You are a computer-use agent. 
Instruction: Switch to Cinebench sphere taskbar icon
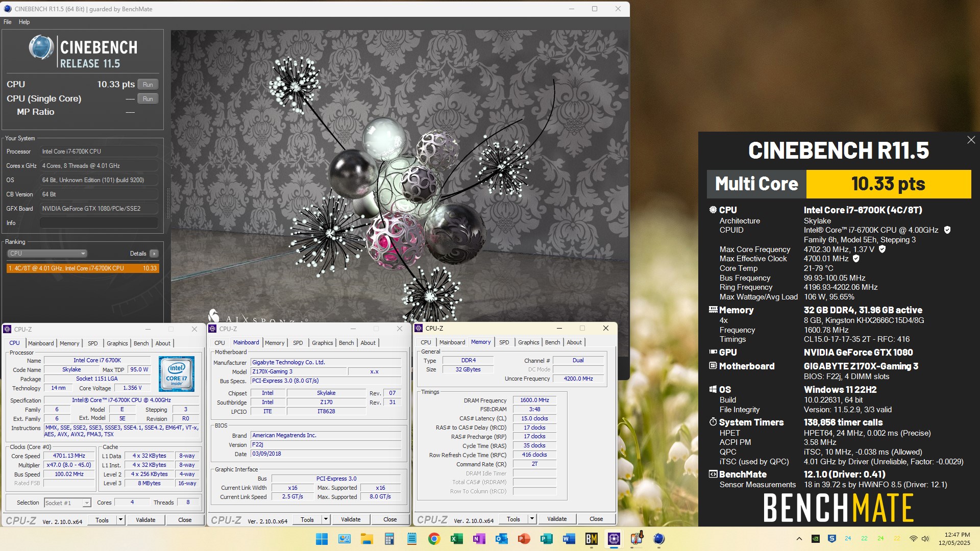point(658,539)
